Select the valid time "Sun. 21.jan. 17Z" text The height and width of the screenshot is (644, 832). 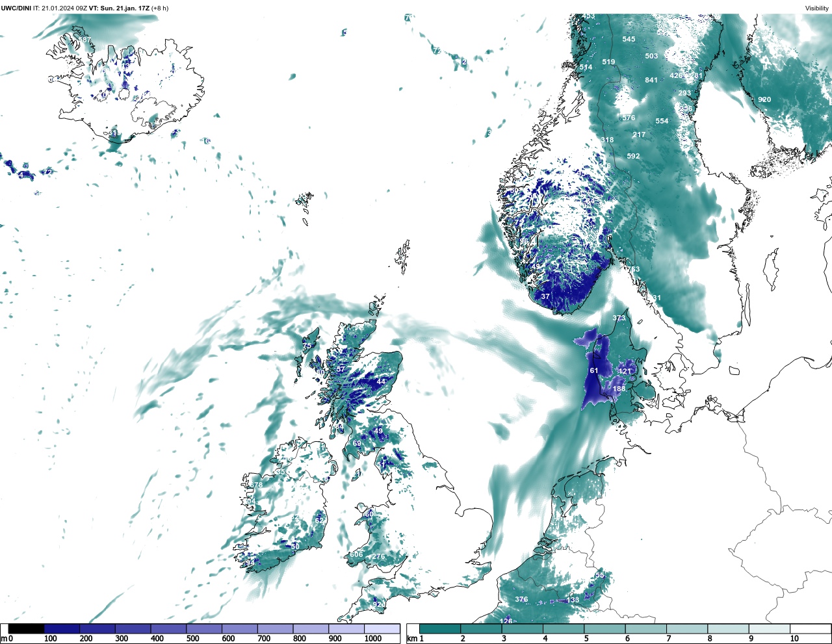pos(125,8)
